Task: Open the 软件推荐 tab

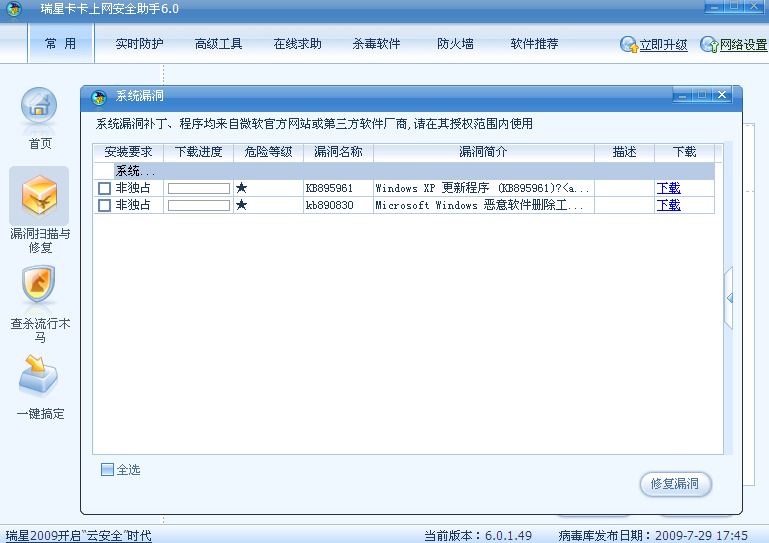Action: pyautogui.click(x=534, y=44)
